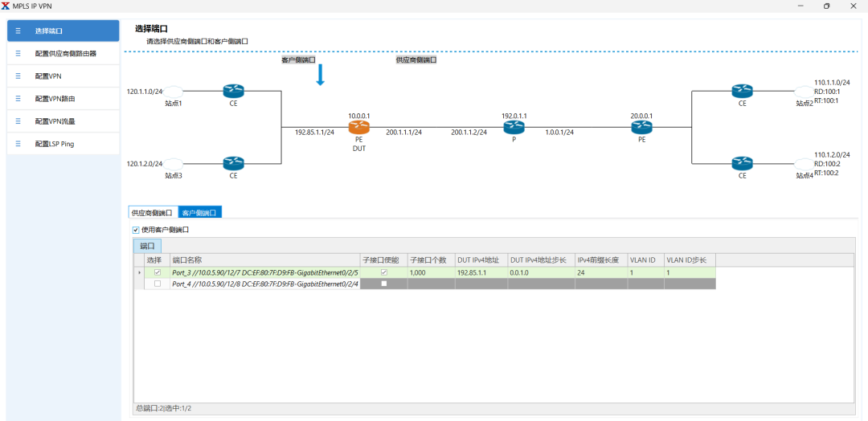Uncheck the 使用客户侧端口 checkbox
Viewport: 868px width, 421px height.
click(x=136, y=230)
